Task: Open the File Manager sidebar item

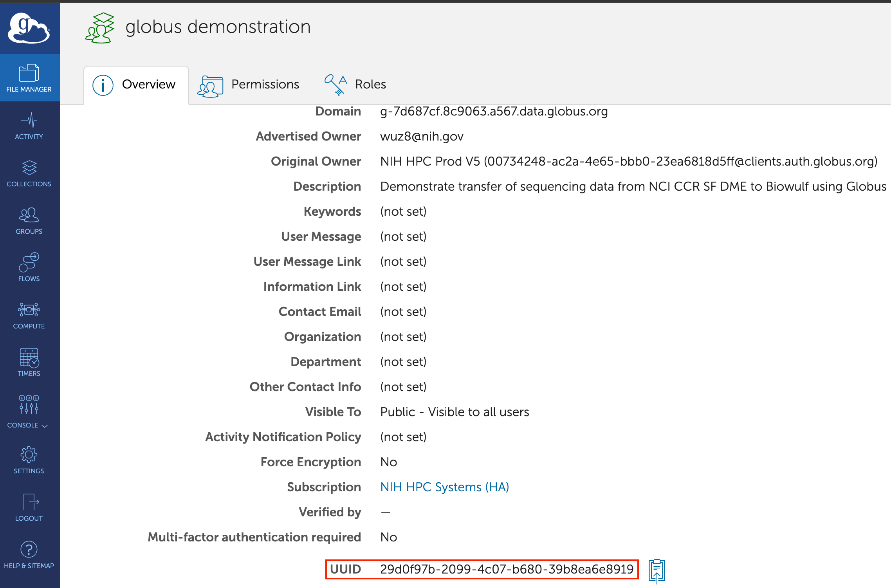Action: (29, 78)
